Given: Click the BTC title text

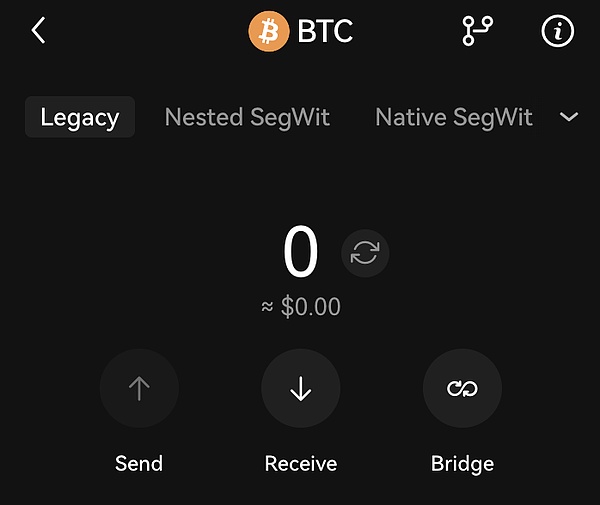Looking at the screenshot, I should click(325, 32).
